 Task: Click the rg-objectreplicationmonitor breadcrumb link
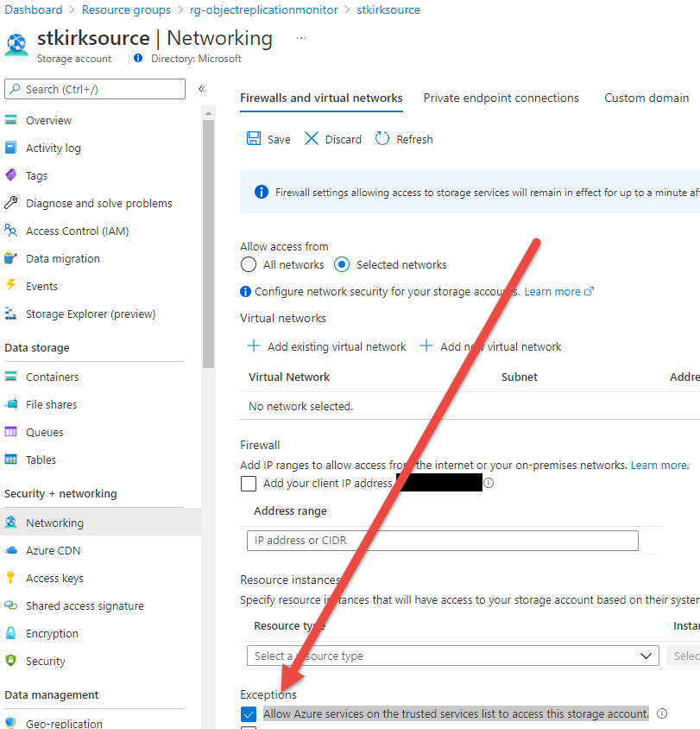coord(264,10)
